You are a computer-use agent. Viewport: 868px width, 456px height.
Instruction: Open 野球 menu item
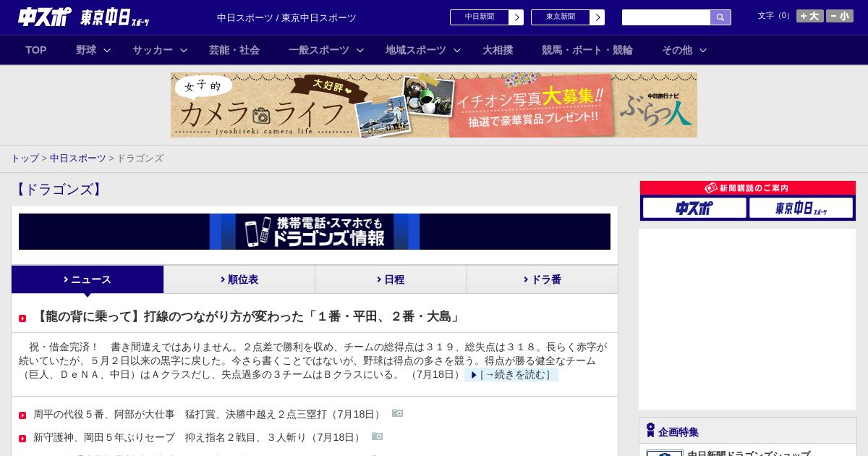86,50
